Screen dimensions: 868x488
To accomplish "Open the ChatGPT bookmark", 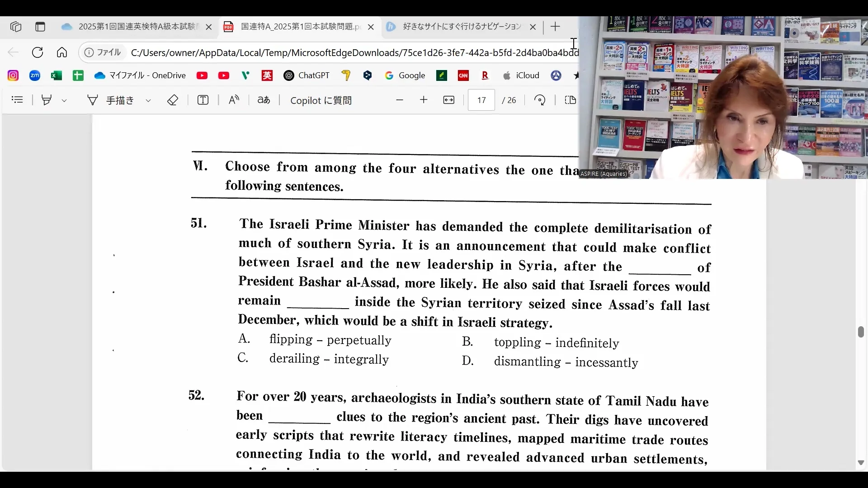I will tap(307, 75).
